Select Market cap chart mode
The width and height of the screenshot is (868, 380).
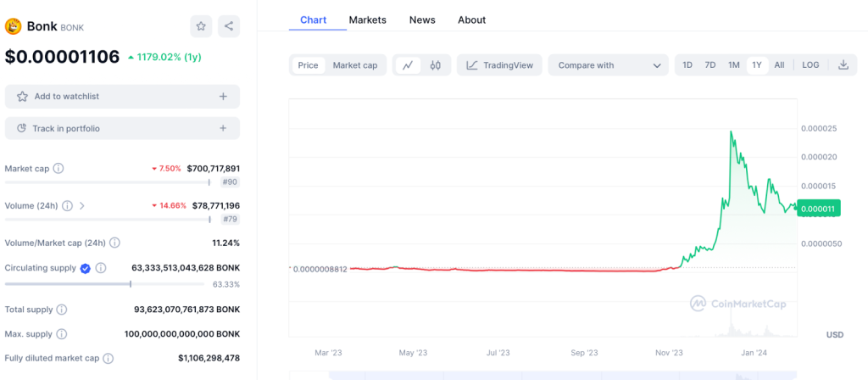pyautogui.click(x=355, y=65)
